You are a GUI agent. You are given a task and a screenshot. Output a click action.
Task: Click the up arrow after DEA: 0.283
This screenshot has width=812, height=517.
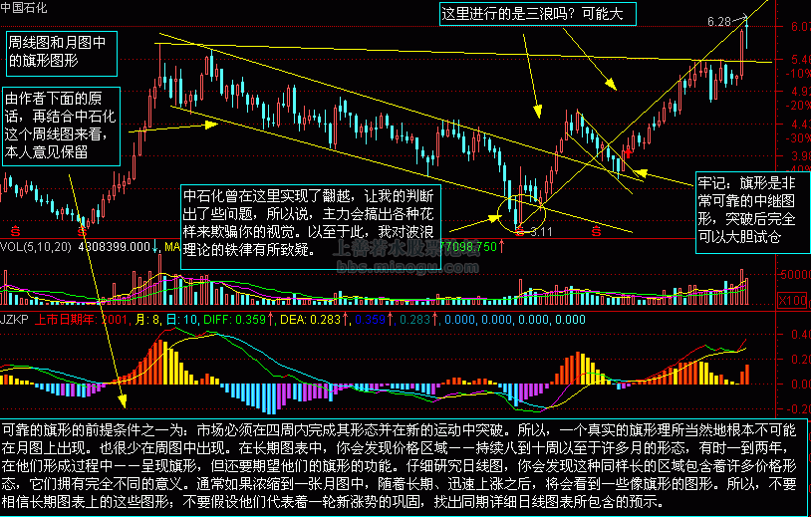click(x=346, y=320)
